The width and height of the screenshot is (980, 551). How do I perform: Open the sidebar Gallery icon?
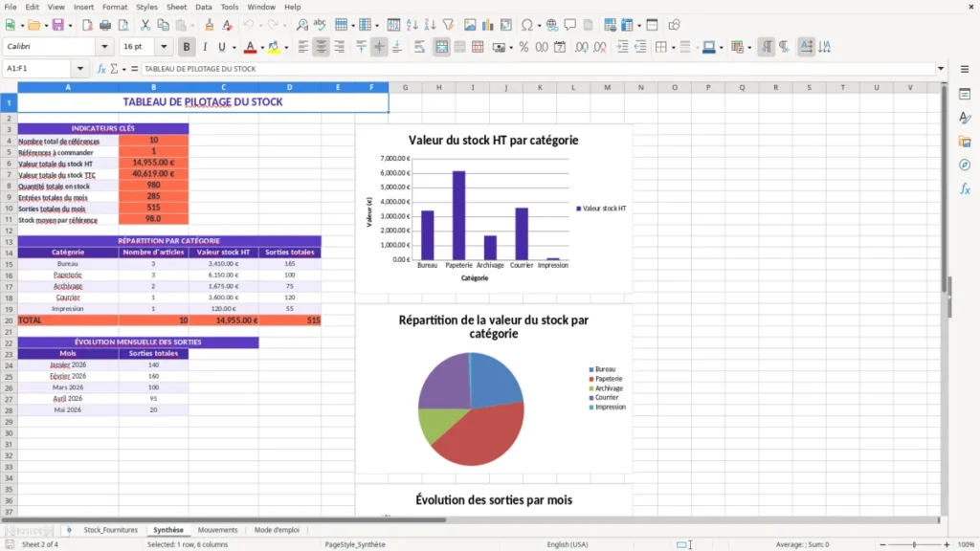965,142
